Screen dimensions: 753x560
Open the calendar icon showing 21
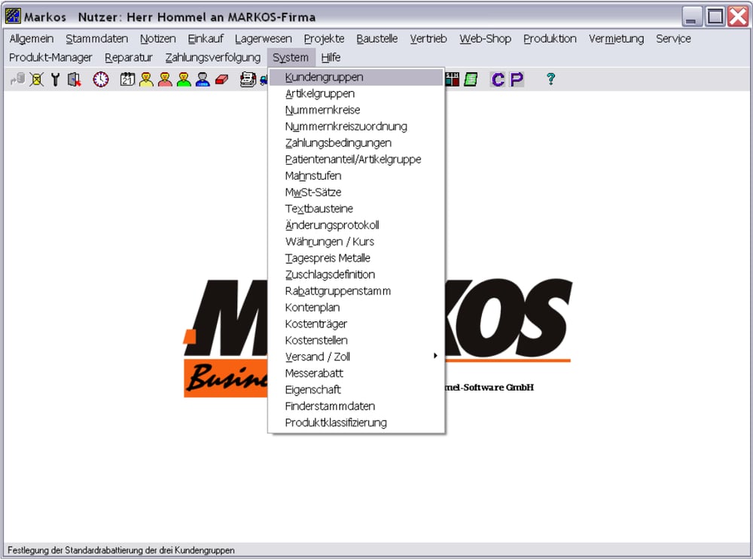[127, 79]
